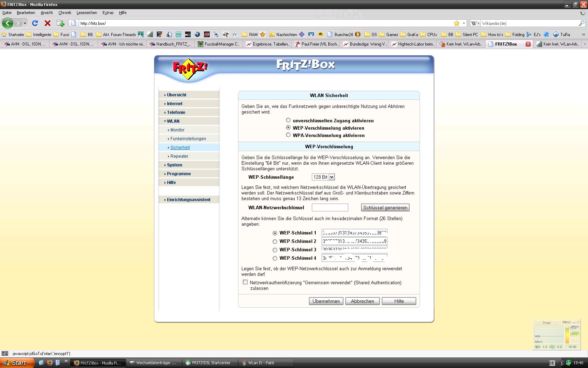Open the Bearbeiten menu
The image size is (588, 368).
(26, 13)
